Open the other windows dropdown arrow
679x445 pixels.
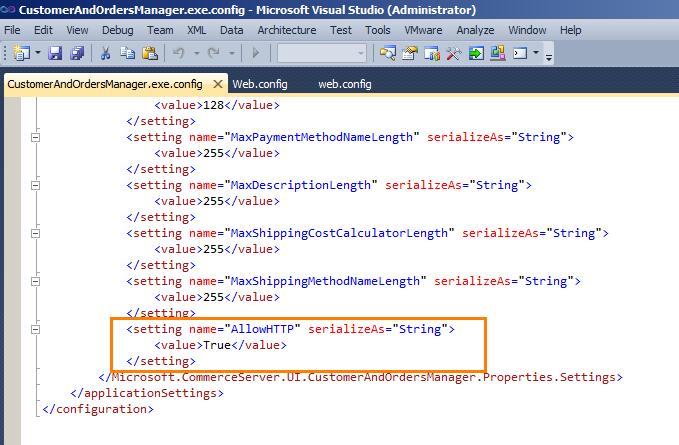536,53
